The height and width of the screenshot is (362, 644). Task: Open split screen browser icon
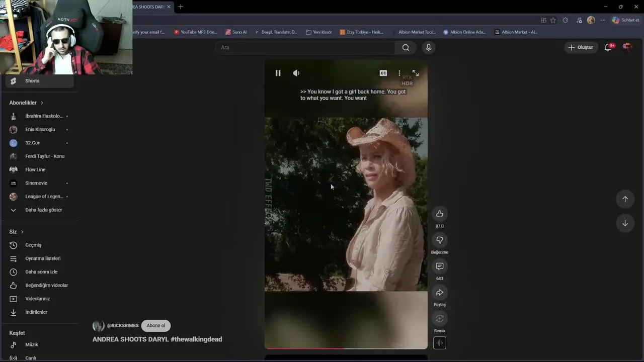click(543, 20)
